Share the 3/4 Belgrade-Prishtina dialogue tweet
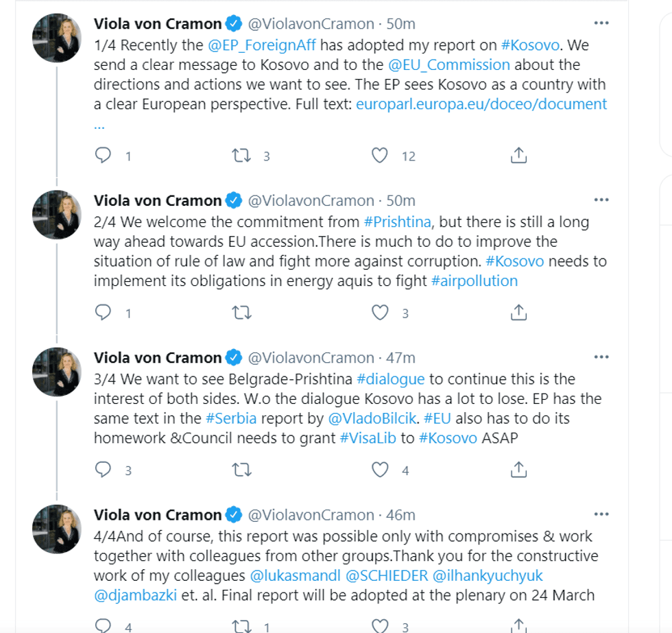Screen dimensions: 672x633 coord(519,470)
